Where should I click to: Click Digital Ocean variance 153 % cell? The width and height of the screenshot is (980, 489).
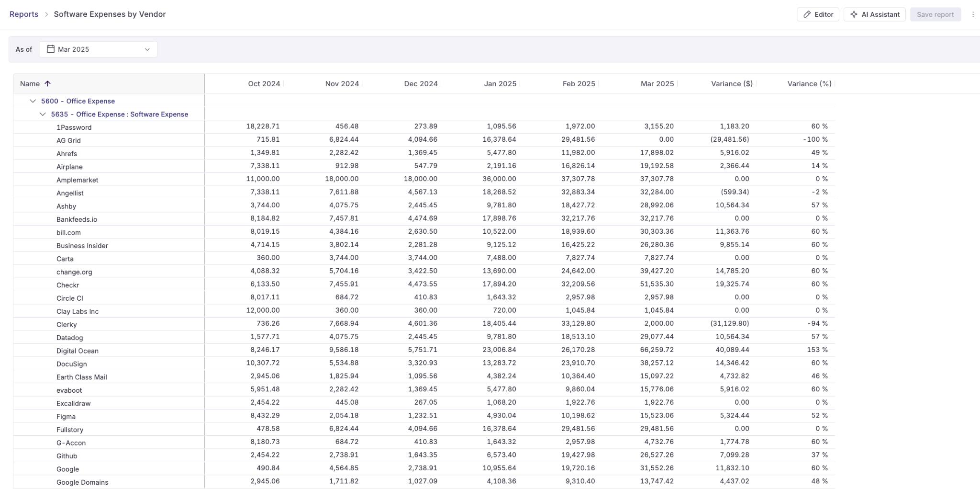point(817,350)
